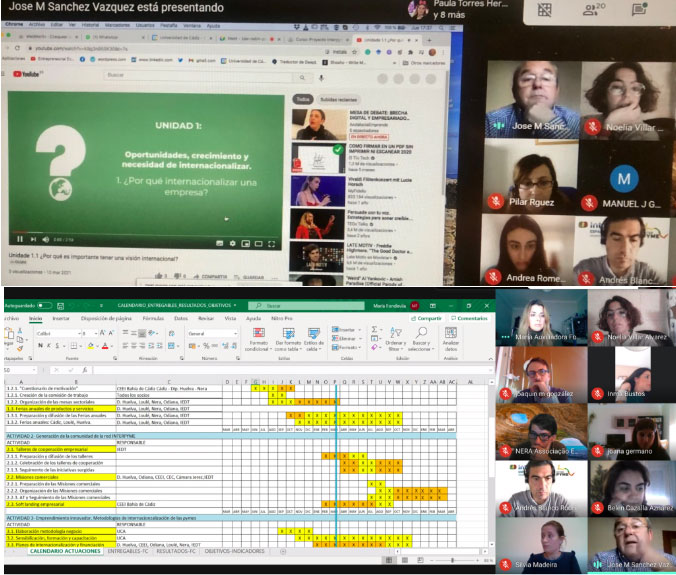This screenshot has width=676, height=575.
Task: Open YouTube player settings gear
Action: tap(232, 244)
